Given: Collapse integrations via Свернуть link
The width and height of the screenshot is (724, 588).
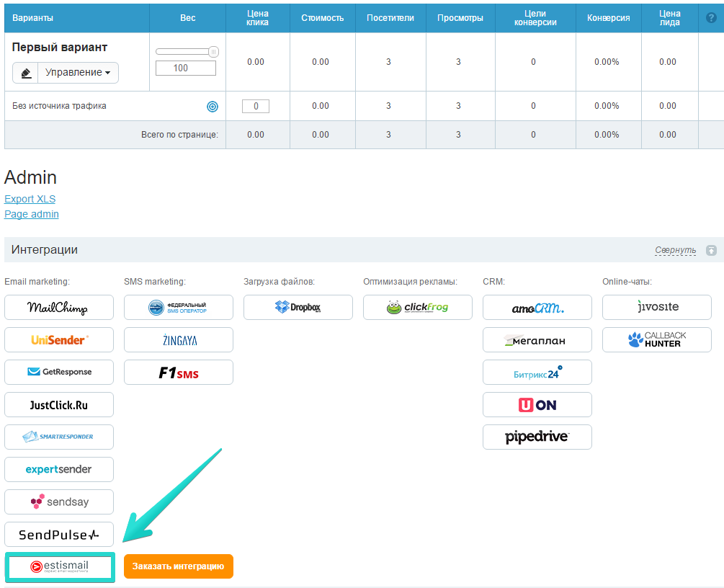Looking at the screenshot, I should (x=676, y=250).
